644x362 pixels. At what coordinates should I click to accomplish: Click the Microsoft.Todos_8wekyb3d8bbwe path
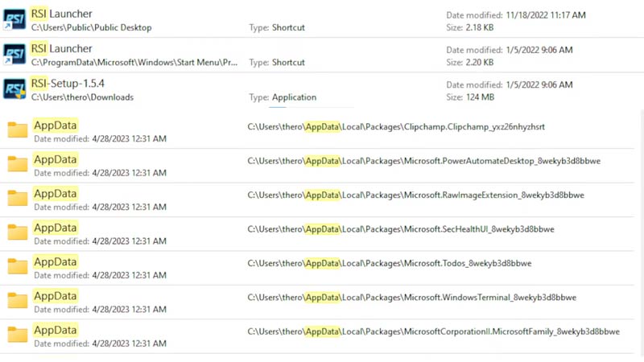390,263
